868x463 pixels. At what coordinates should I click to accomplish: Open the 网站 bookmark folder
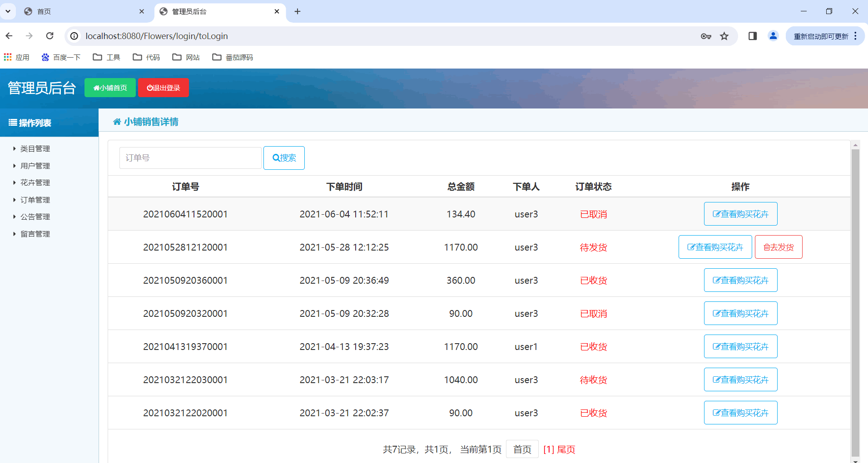coord(186,57)
